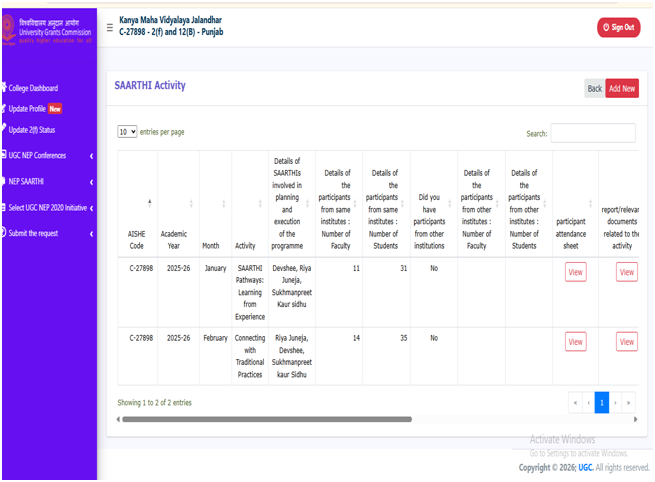This screenshot has height=482, width=655.
Task: Click the sort arrows on AISHE Code column
Action: [150, 203]
